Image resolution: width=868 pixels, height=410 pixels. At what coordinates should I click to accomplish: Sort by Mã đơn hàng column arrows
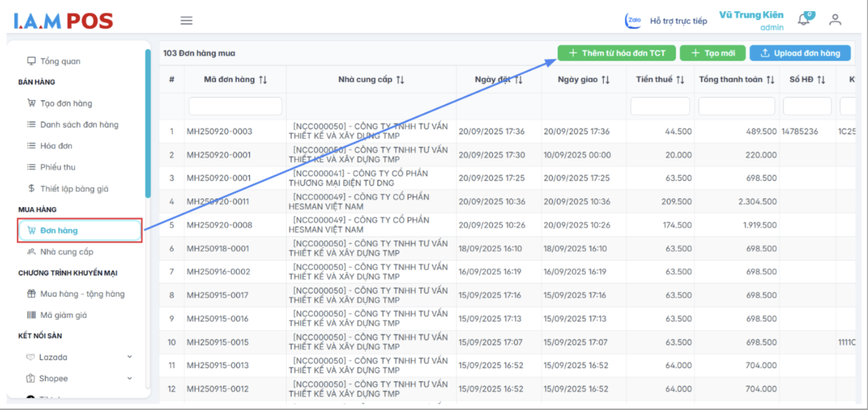[263, 80]
